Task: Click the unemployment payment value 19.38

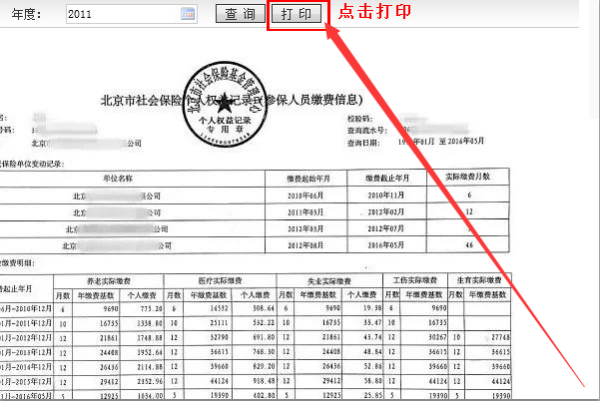Action: coord(373,308)
